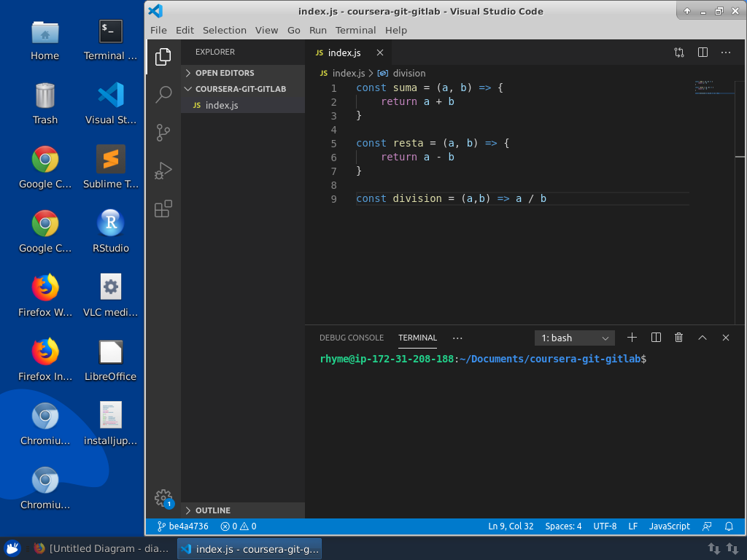This screenshot has width=747, height=560.
Task: Switch to the Debug Console tab
Action: 351,338
